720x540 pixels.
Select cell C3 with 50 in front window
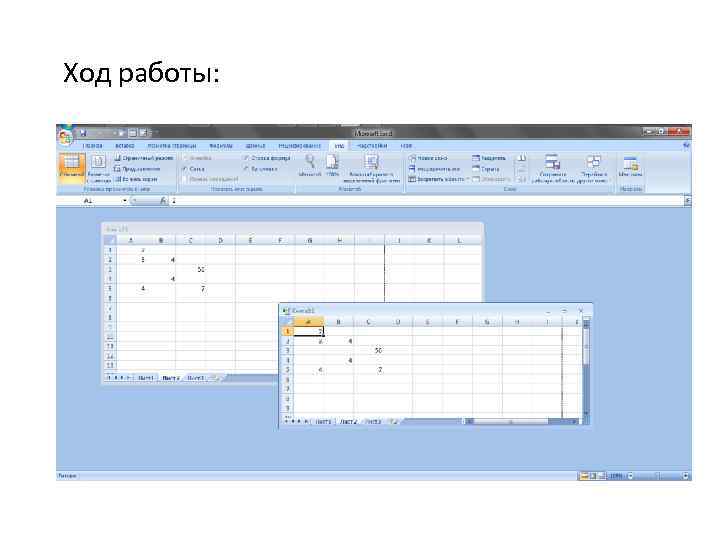click(368, 350)
